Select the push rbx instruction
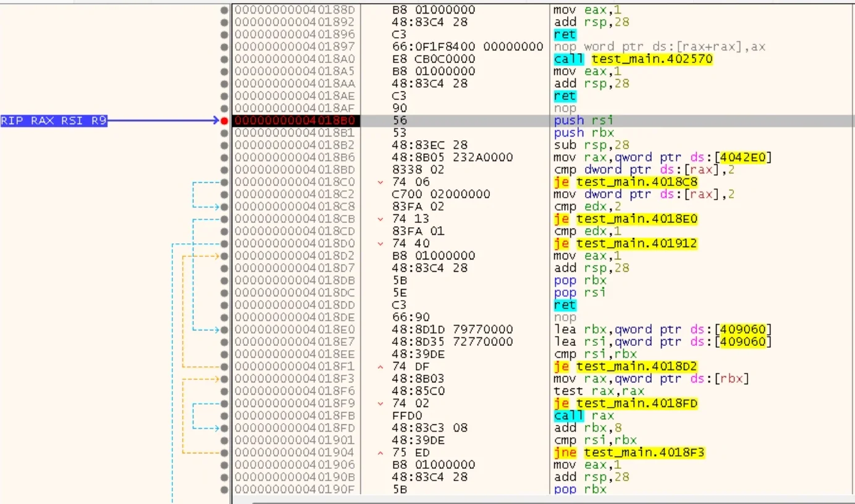 [584, 133]
